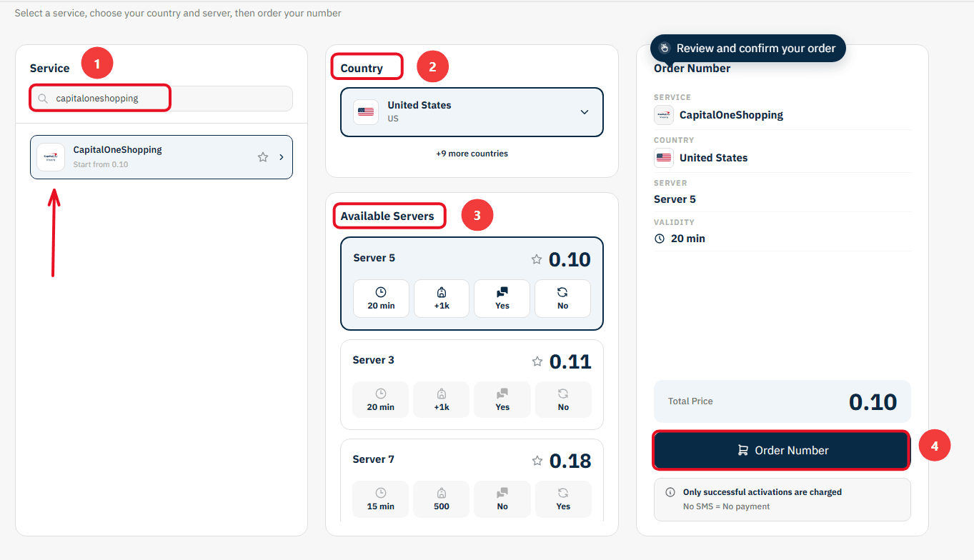
Task: Click the 0.10 price on Server 5
Action: [x=570, y=259]
